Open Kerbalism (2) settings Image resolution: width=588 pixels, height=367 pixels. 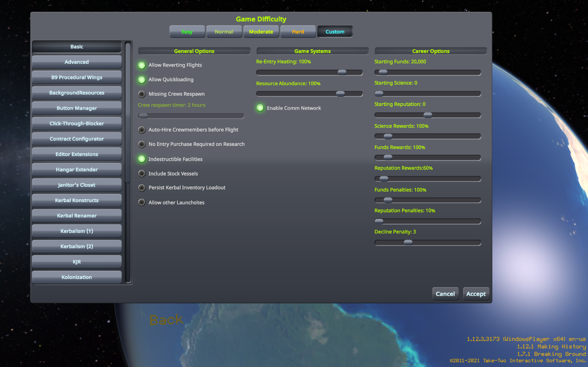[x=77, y=246]
